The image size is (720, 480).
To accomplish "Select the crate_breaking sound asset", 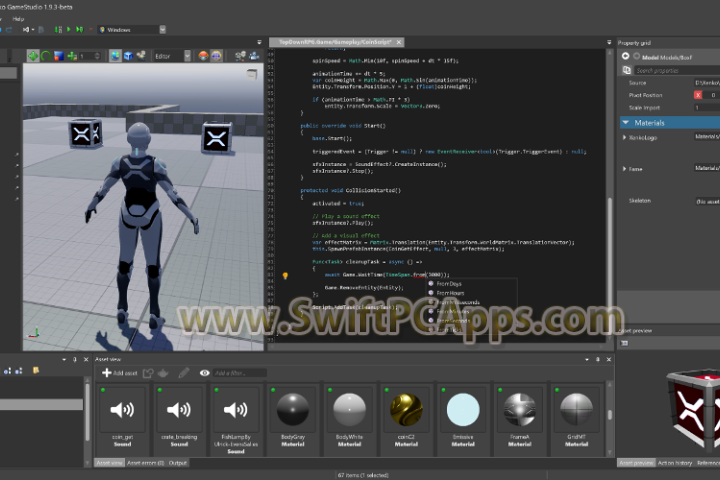I will 179,420.
